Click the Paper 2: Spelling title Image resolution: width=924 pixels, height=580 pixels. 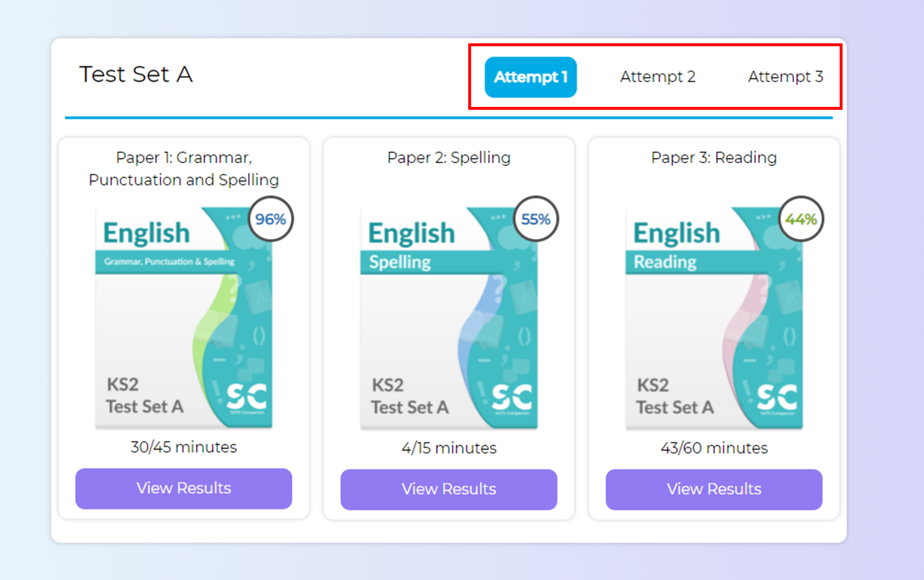449,158
